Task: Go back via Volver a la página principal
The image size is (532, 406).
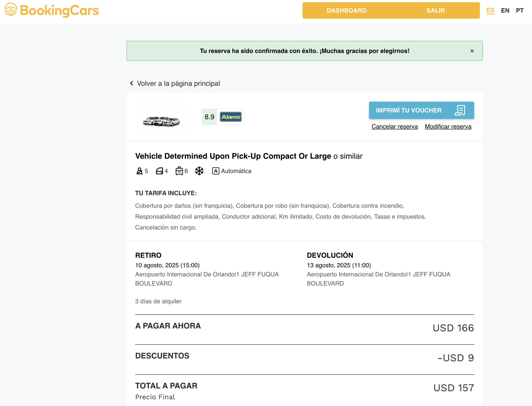Action: coord(178,83)
